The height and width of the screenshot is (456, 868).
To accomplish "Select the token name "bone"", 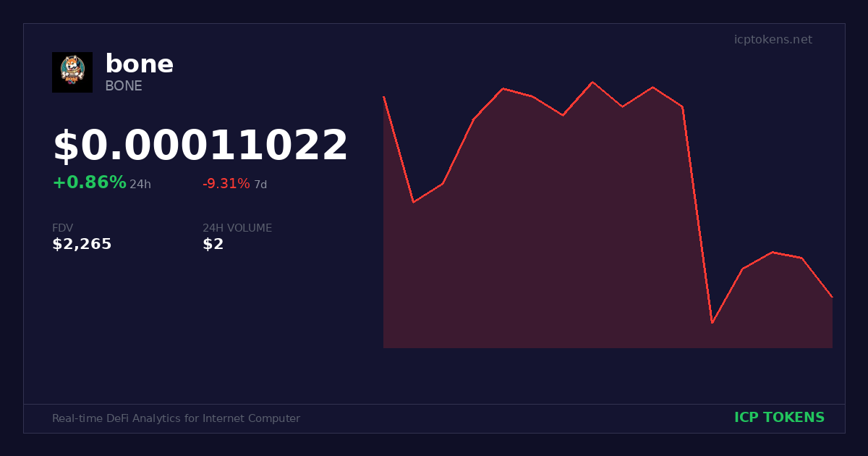I will click(x=140, y=64).
